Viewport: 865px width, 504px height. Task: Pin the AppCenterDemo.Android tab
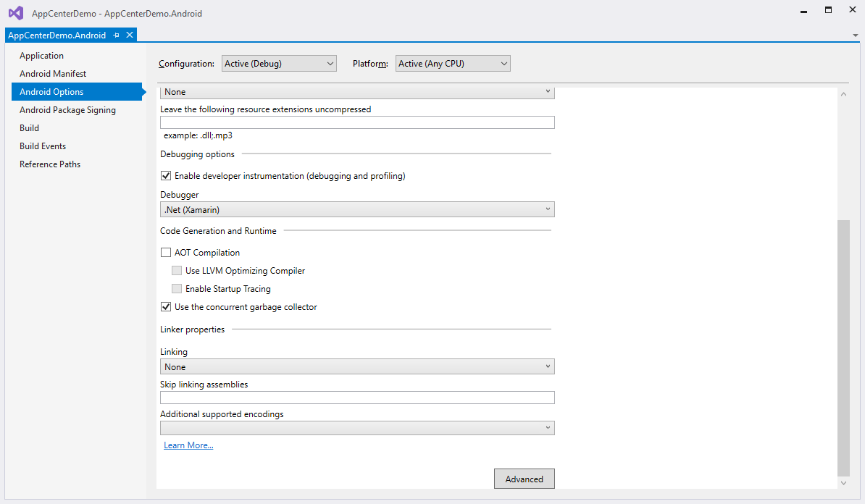pos(117,35)
